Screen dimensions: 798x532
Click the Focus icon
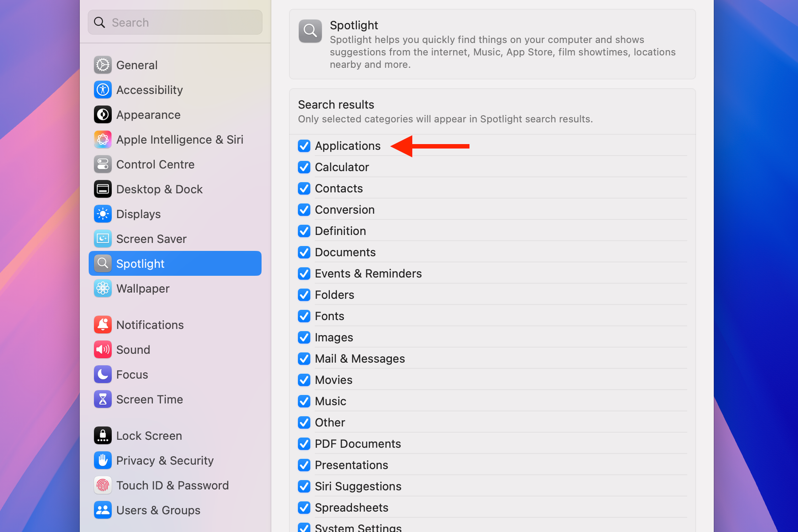pos(103,374)
